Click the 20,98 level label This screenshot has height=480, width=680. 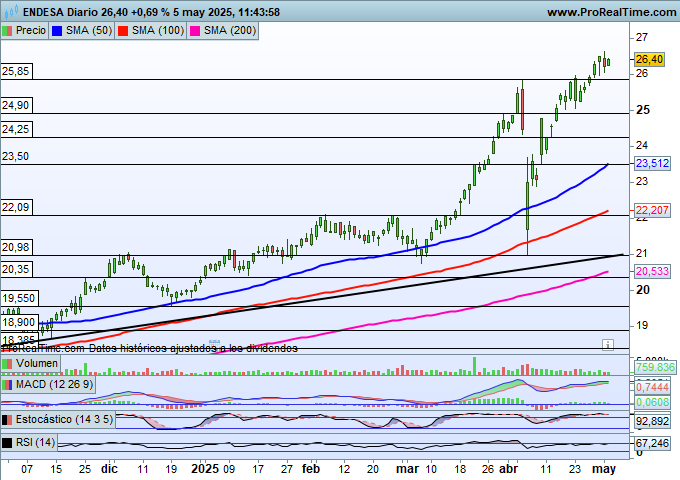[x=16, y=247]
